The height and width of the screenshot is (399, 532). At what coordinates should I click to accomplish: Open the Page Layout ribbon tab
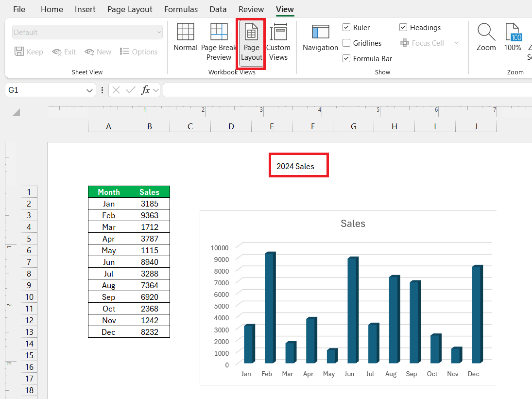click(x=130, y=10)
